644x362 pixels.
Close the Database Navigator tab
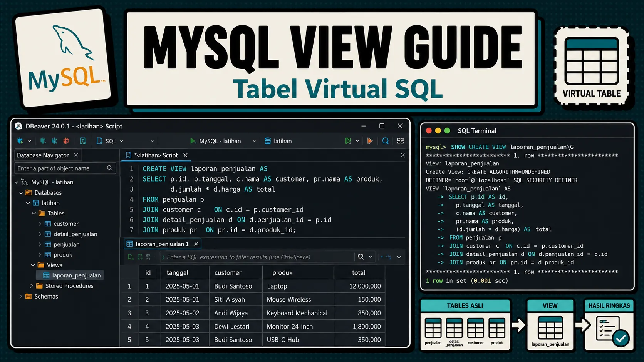coord(76,155)
